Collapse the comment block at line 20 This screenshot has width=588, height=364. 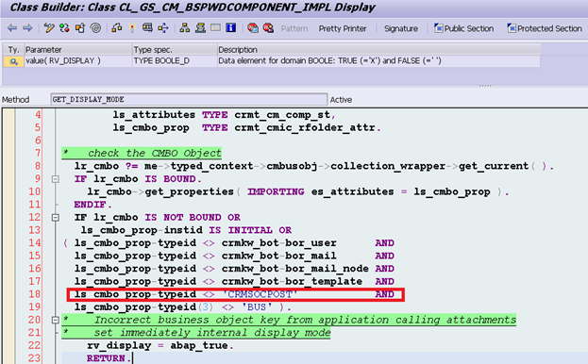[x=55, y=321]
